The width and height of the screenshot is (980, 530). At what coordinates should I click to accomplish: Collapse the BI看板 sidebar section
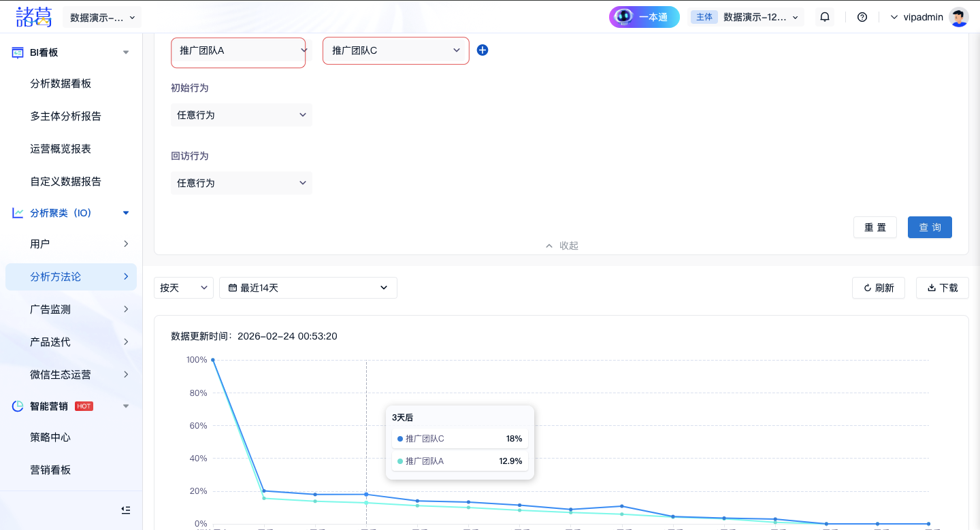[125, 52]
